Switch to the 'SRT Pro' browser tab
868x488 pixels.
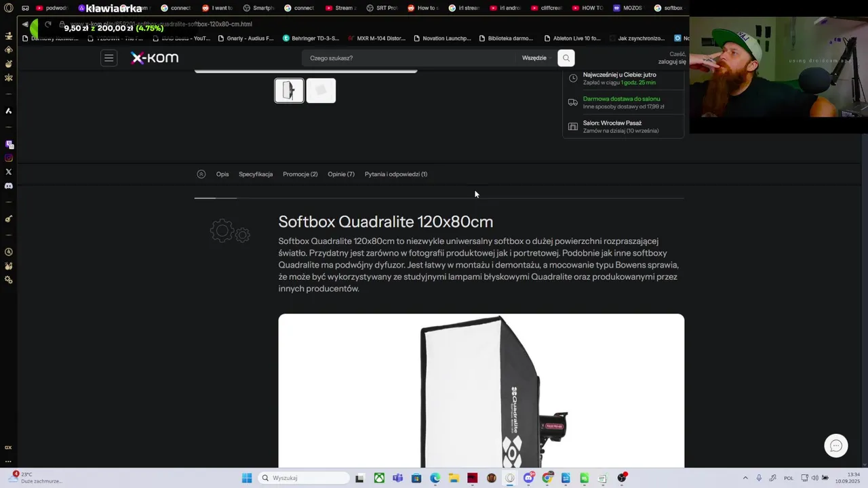pyautogui.click(x=381, y=8)
